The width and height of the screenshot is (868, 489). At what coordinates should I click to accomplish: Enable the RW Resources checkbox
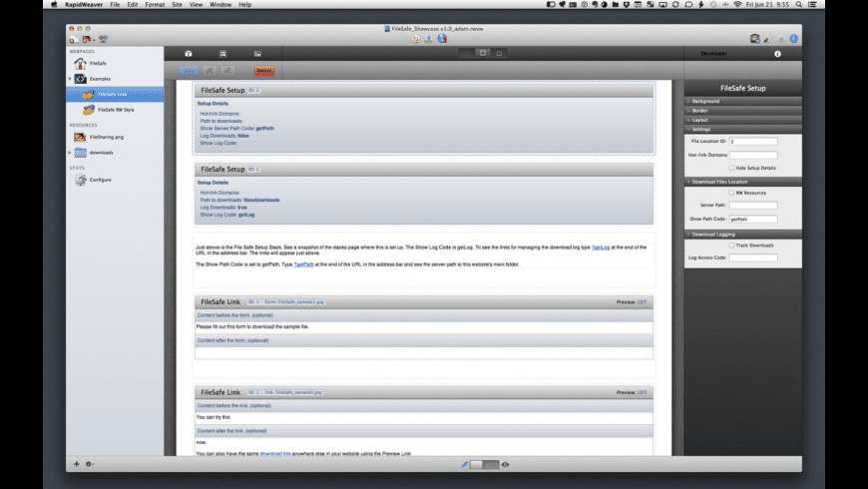point(732,193)
